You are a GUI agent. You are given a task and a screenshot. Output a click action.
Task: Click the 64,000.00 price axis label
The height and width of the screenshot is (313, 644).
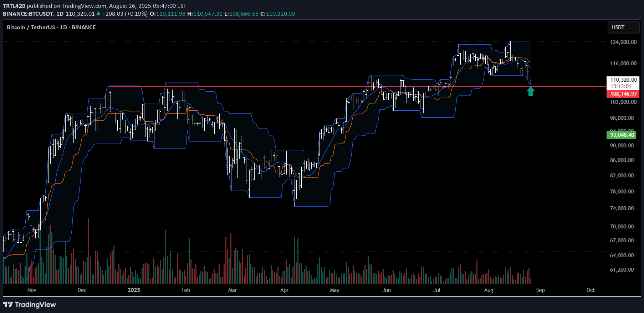point(622,256)
